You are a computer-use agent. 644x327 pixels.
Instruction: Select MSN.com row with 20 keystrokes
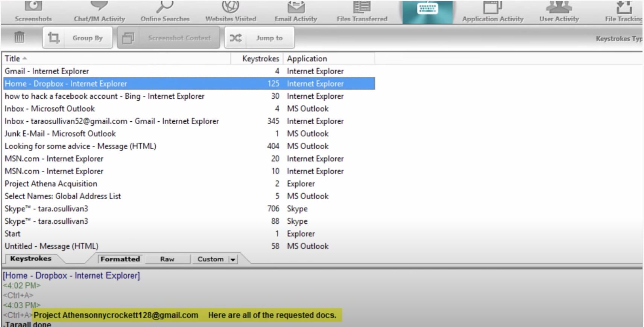click(189, 159)
